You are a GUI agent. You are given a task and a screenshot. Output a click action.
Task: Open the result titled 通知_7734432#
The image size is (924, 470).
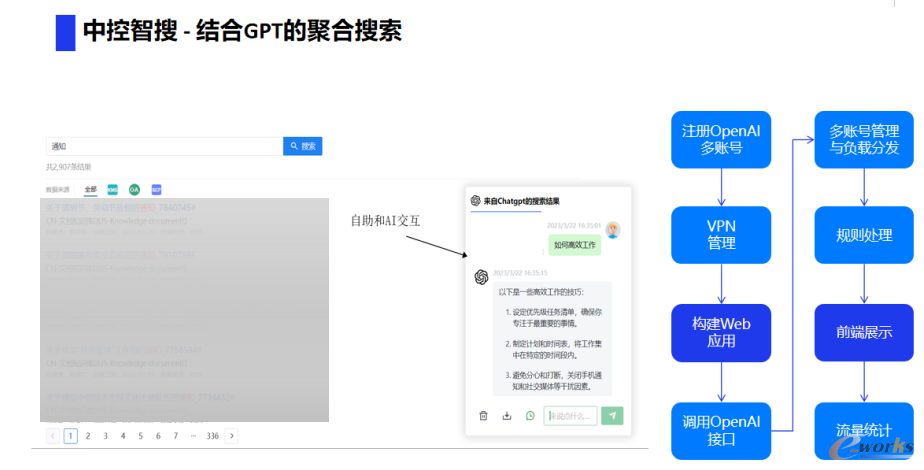click(x=140, y=398)
